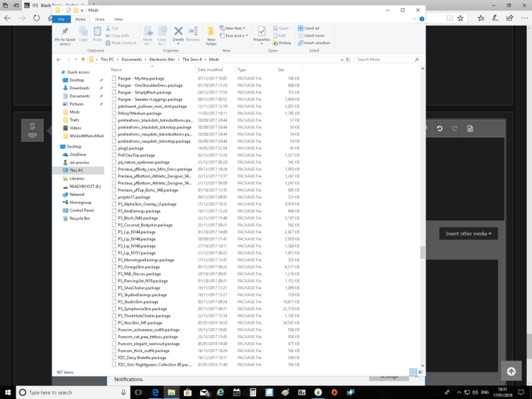Viewport: 532px width, 399px height.
Task: Open READYBOOST (E:) drive
Action: click(x=85, y=187)
